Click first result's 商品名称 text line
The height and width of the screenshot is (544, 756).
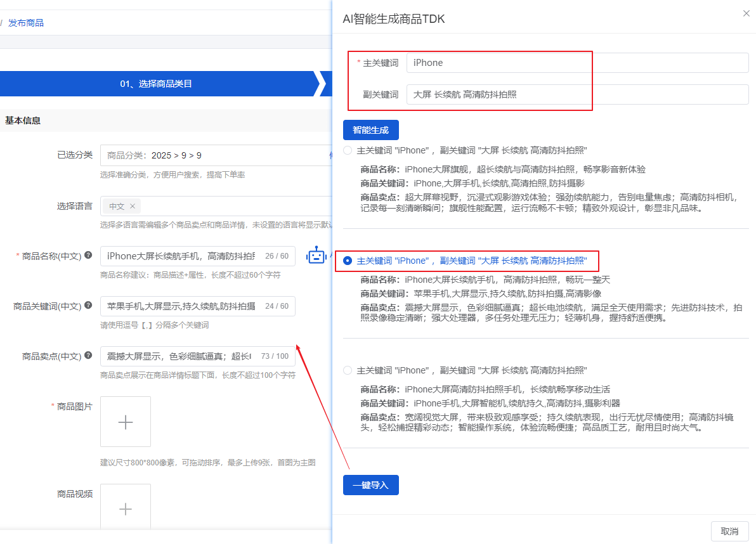[x=503, y=170]
